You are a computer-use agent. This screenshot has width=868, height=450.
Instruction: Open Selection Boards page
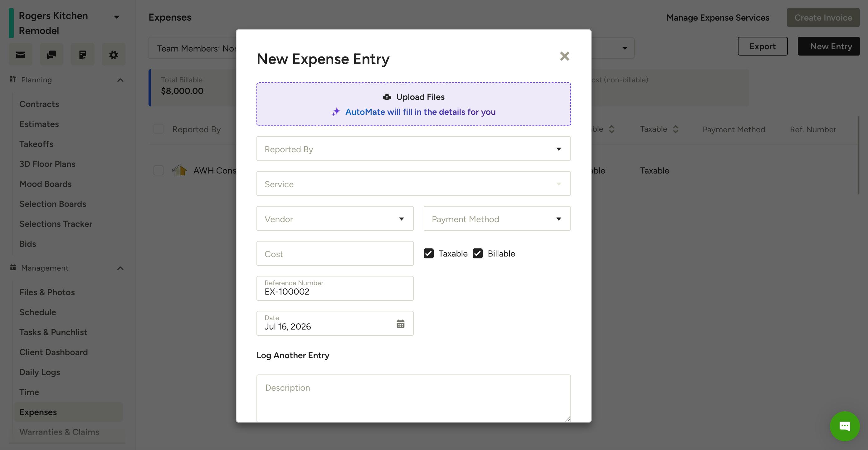pos(53,204)
